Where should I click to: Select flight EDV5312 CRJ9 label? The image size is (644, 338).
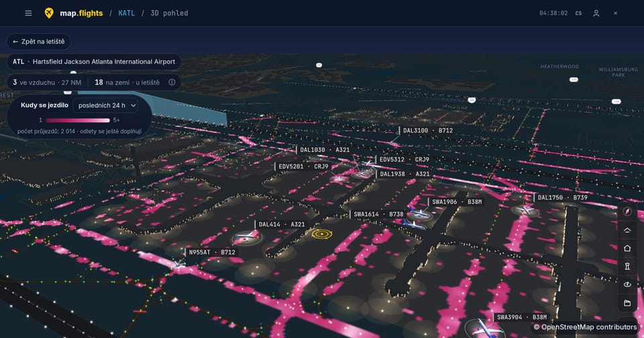[x=404, y=160]
